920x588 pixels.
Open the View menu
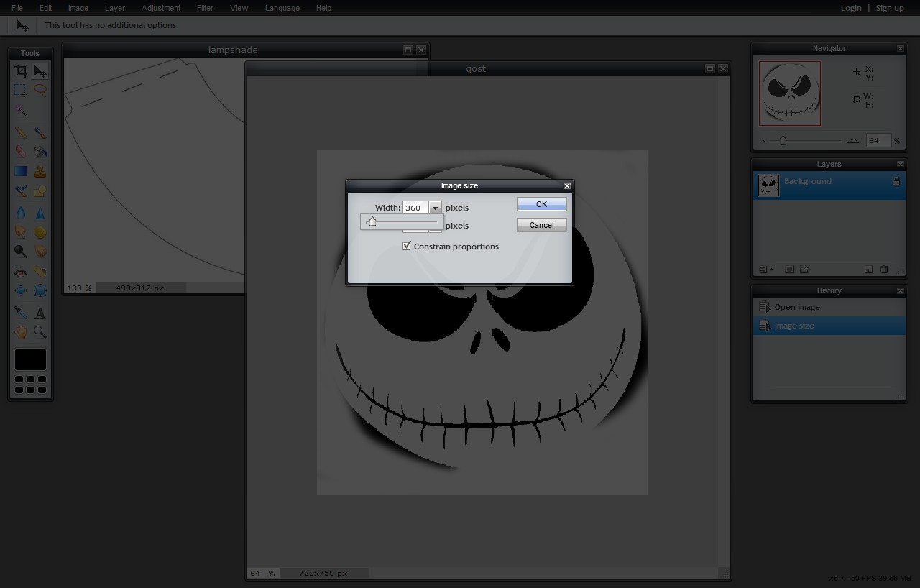tap(239, 8)
